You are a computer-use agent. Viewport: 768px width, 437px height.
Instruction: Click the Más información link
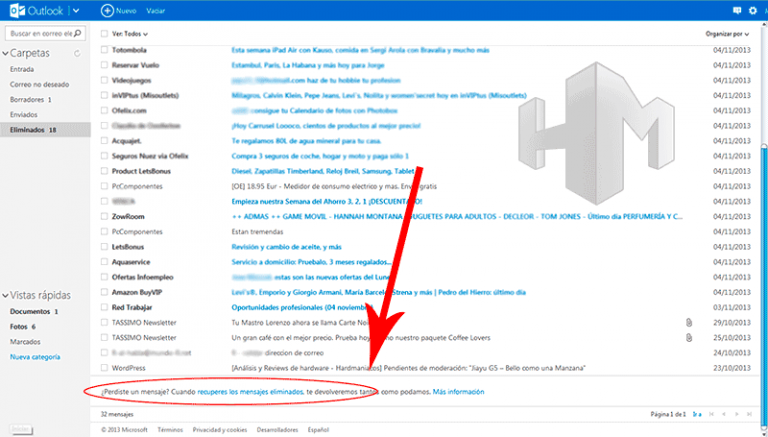pos(458,392)
